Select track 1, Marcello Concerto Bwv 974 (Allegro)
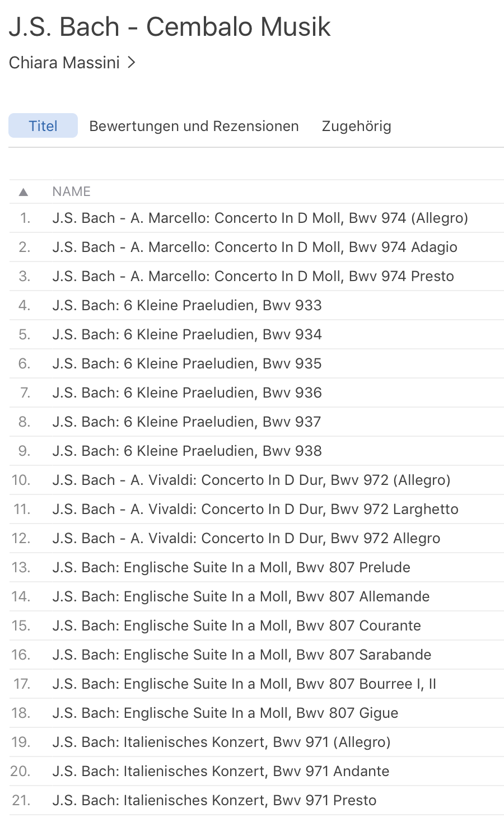504x822 pixels. pyautogui.click(x=260, y=218)
